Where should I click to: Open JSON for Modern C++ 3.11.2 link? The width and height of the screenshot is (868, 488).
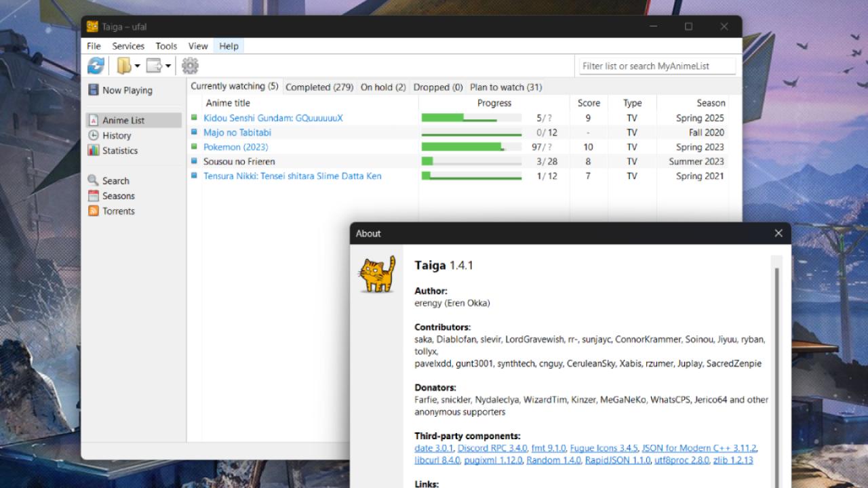(x=699, y=448)
